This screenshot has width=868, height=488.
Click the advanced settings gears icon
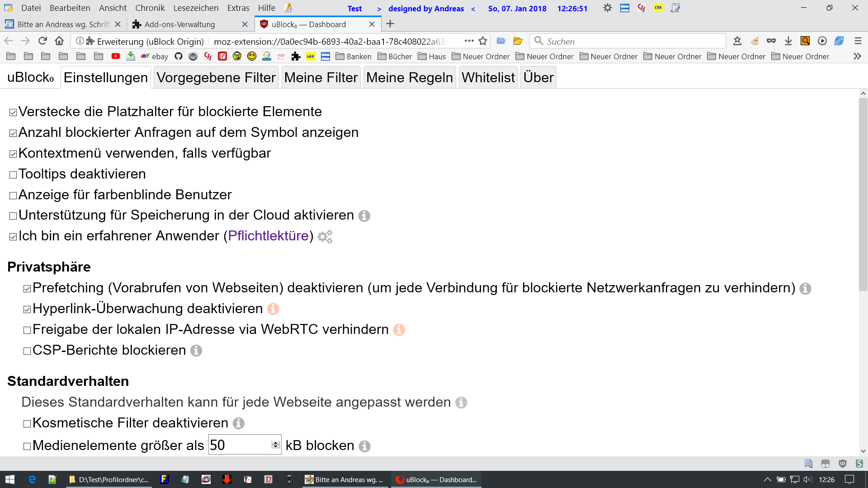(x=325, y=237)
